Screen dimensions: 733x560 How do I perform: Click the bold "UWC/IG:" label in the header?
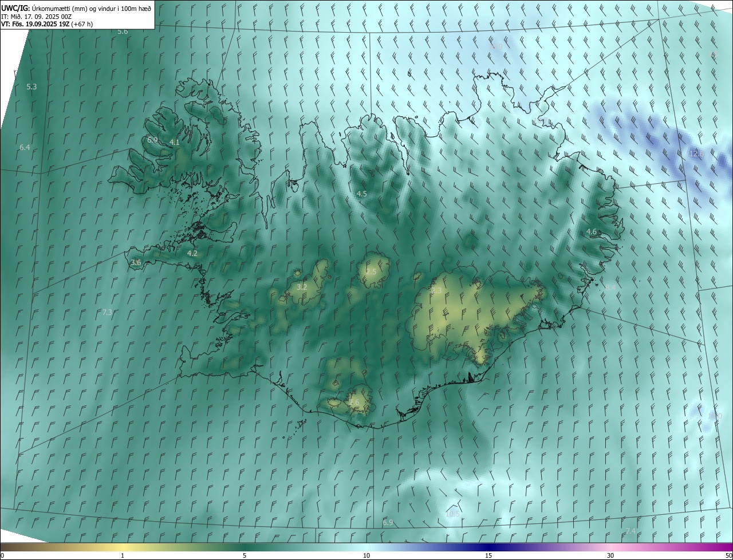pyautogui.click(x=15, y=8)
